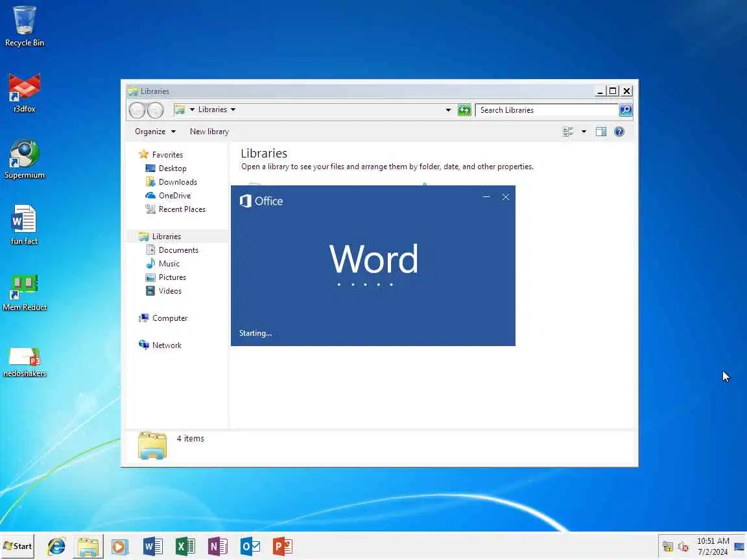Click the muted volume tray icon
747x560 pixels.
[x=683, y=546]
